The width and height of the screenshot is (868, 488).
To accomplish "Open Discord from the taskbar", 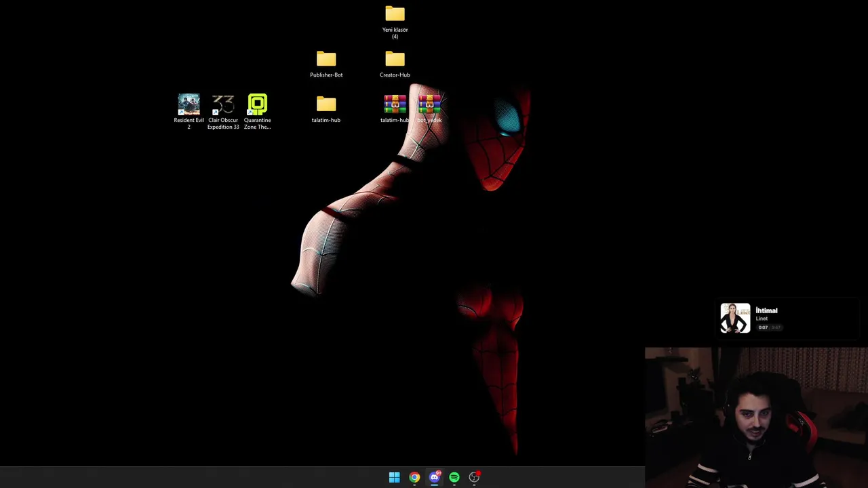I will (435, 477).
